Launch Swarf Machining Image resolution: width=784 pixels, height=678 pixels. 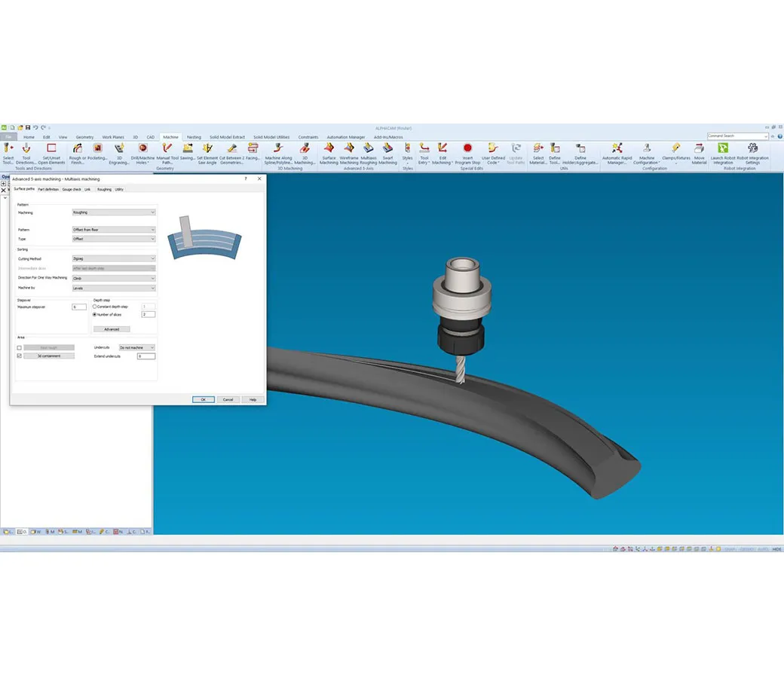pyautogui.click(x=387, y=153)
